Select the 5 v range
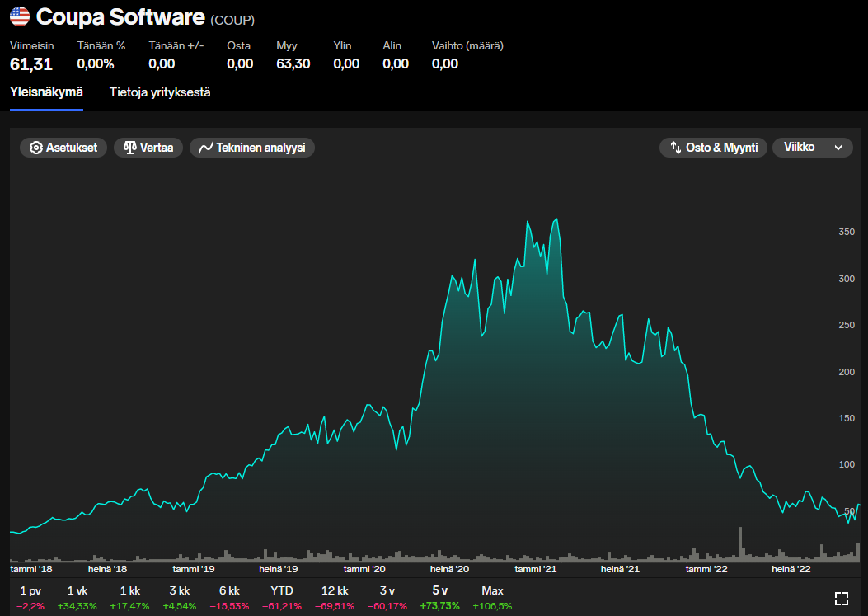 pos(439,597)
